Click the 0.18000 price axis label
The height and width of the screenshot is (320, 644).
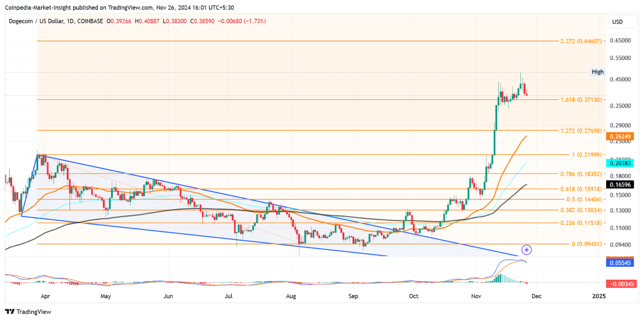point(620,176)
